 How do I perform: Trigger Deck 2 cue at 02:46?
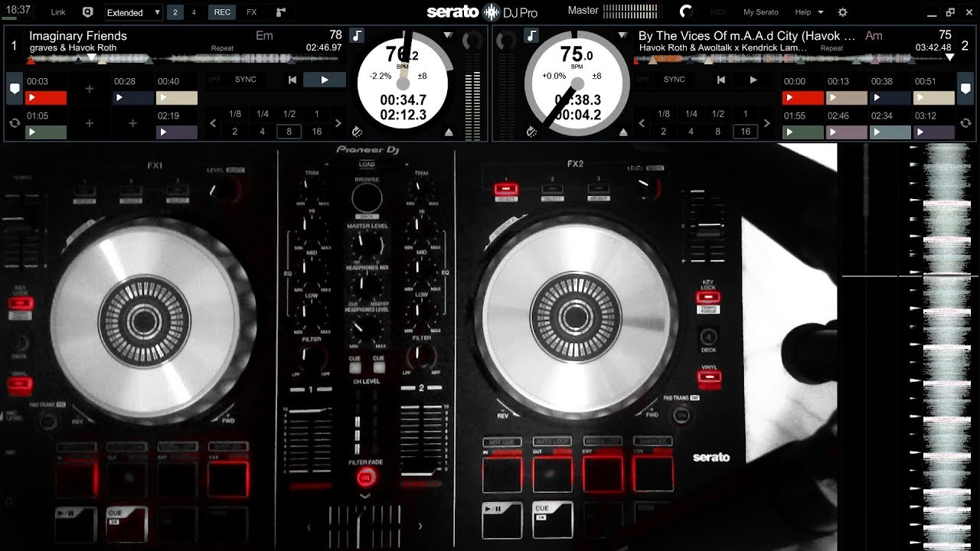pos(846,132)
